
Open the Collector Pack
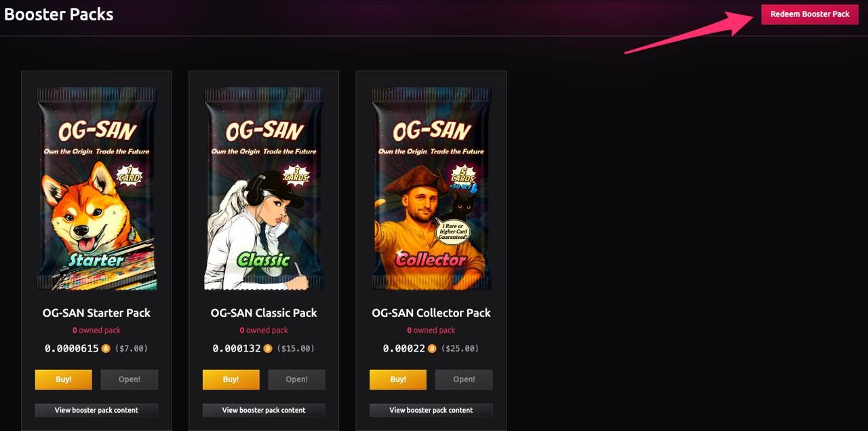tap(464, 379)
